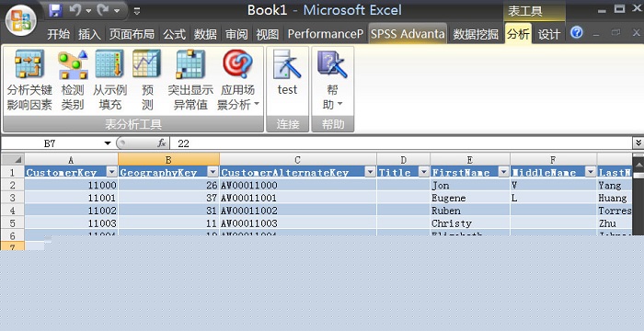Select column F header
Screen dimensions: 644x331
coord(553,159)
